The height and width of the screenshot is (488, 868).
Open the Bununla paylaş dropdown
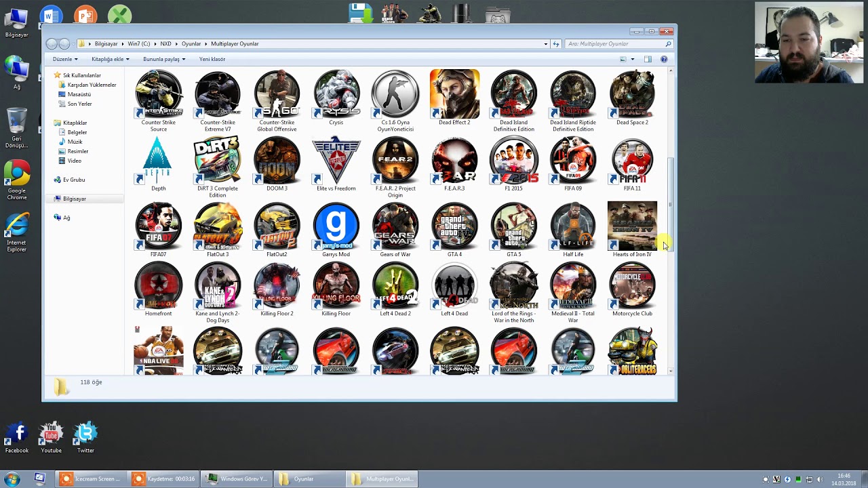point(164,59)
